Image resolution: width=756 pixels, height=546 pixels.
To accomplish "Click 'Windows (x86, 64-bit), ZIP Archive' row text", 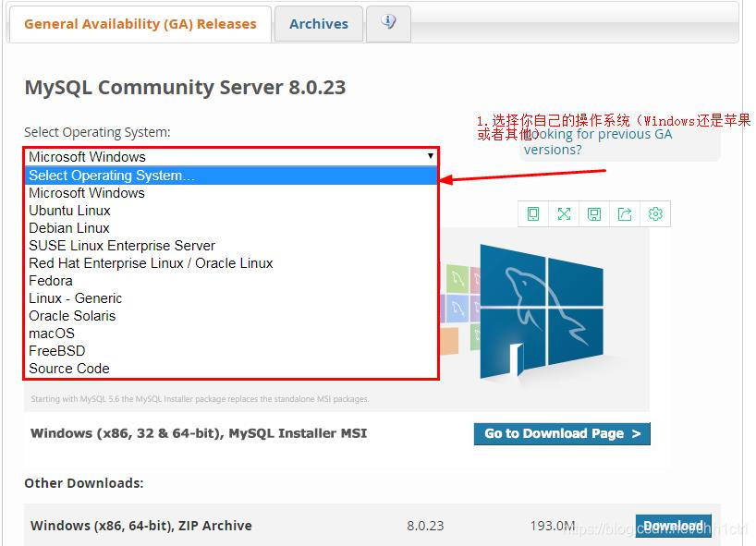I will coord(140,526).
